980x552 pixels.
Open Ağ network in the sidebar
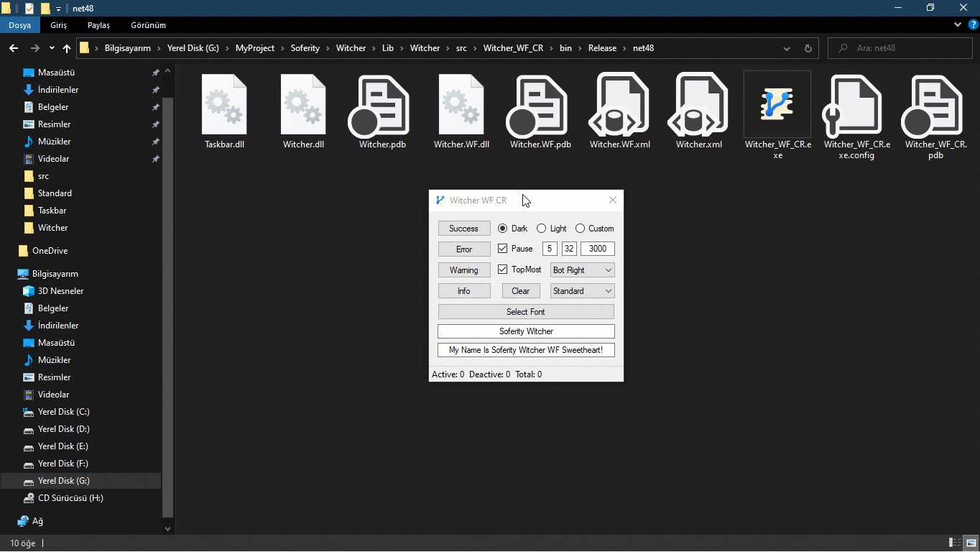[37, 521]
